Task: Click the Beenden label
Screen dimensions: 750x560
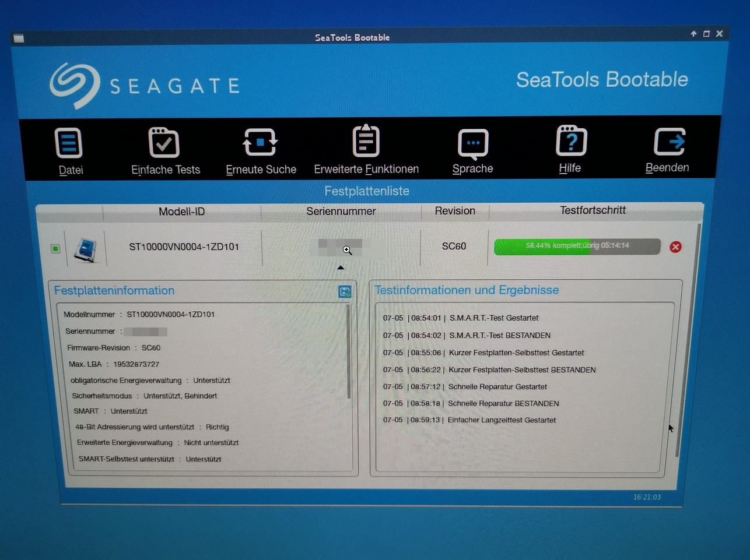Action: pos(667,167)
